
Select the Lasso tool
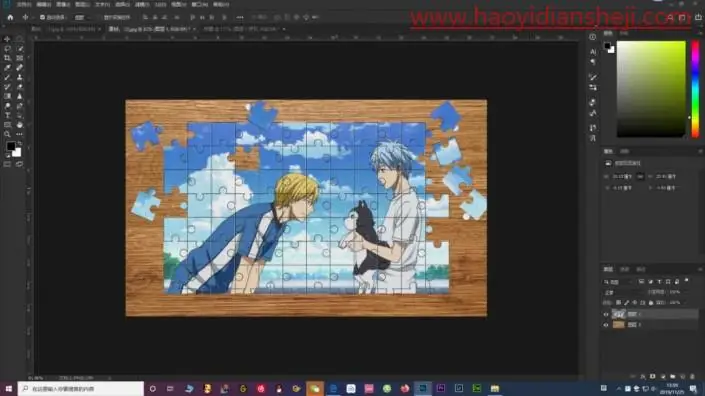tap(7, 49)
